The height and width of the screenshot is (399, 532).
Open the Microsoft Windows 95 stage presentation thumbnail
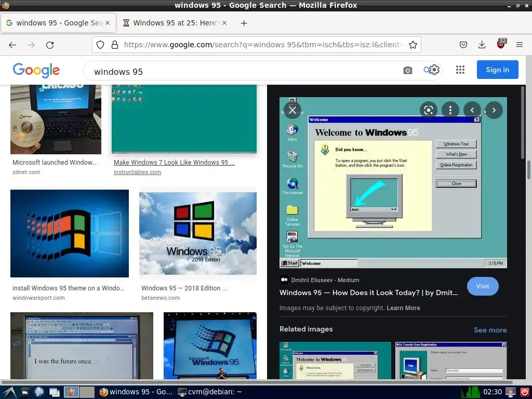point(210,345)
